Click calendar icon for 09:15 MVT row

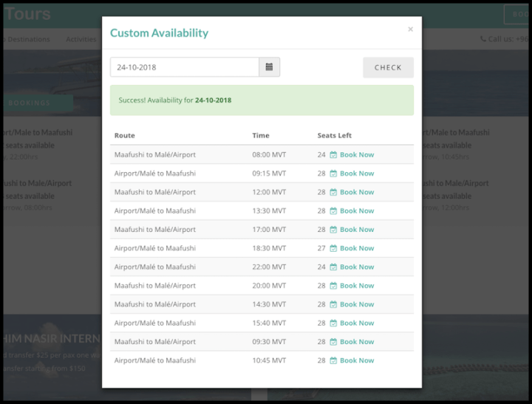tap(333, 174)
